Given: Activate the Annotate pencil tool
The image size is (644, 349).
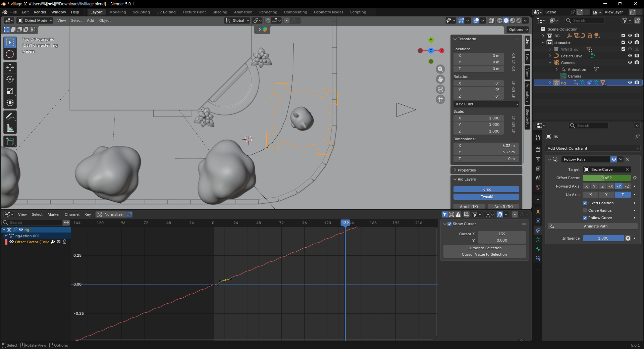Looking at the screenshot, I should [x=10, y=116].
